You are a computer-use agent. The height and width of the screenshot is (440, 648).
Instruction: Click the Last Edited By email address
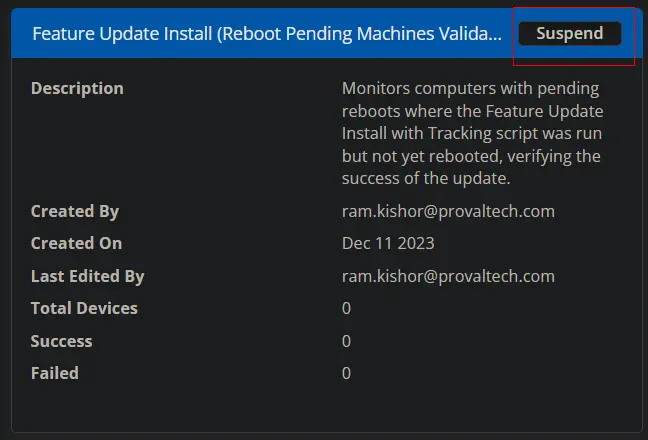[448, 276]
